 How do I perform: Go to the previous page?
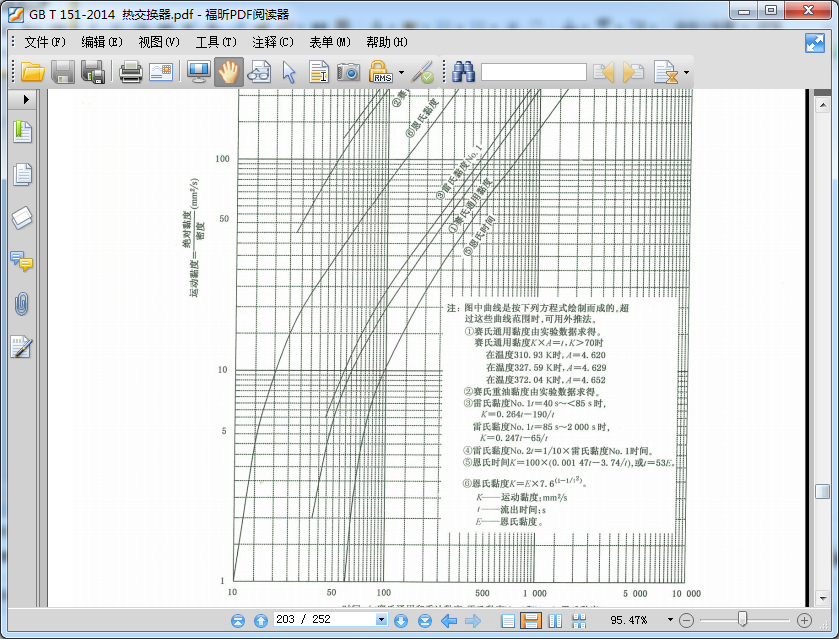coord(261,620)
